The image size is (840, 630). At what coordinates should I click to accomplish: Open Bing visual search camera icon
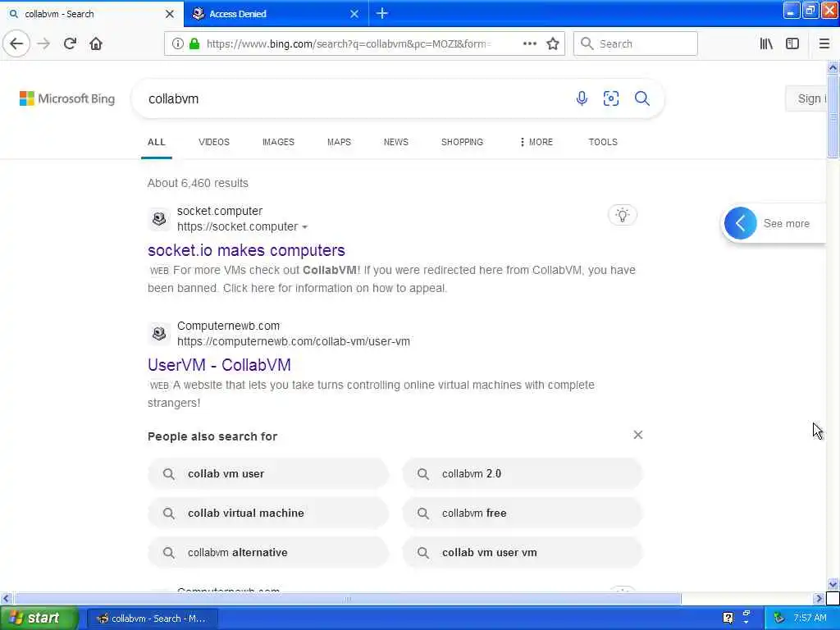pos(610,98)
